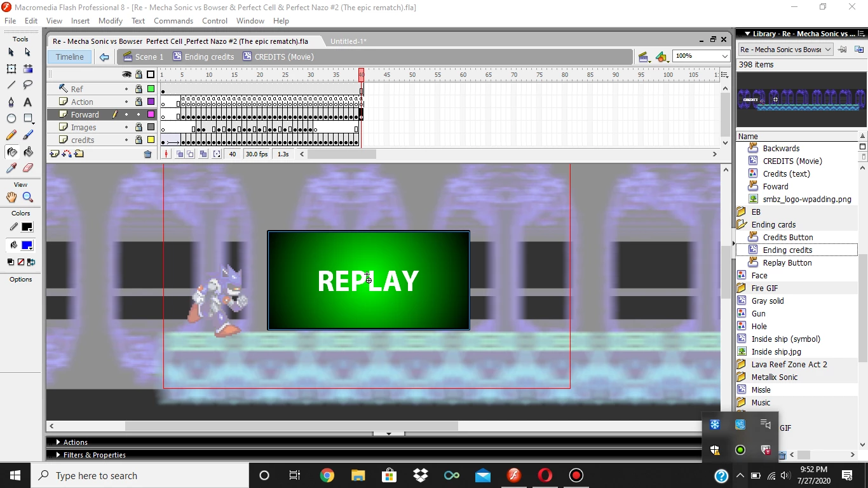Open the Edit Scene dropdown
The image size is (868, 488).
[644, 57]
